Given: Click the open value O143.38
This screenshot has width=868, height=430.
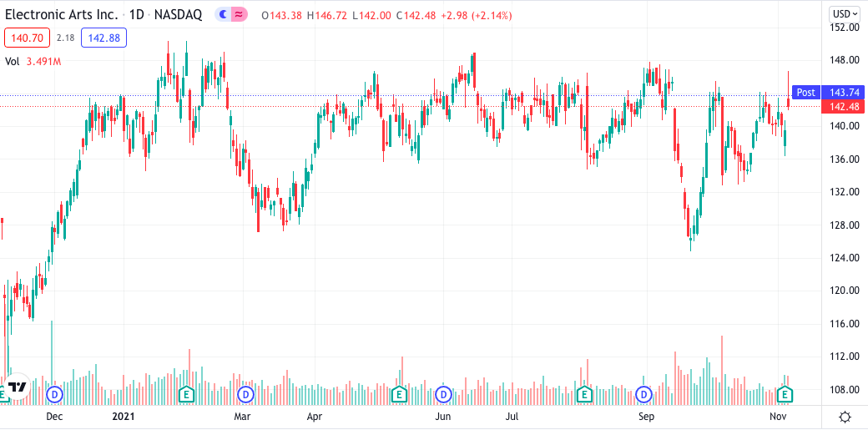Looking at the screenshot, I should point(281,16).
